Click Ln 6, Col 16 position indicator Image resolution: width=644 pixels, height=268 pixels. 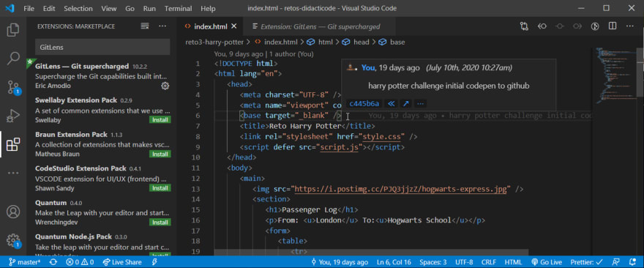[x=394, y=262]
